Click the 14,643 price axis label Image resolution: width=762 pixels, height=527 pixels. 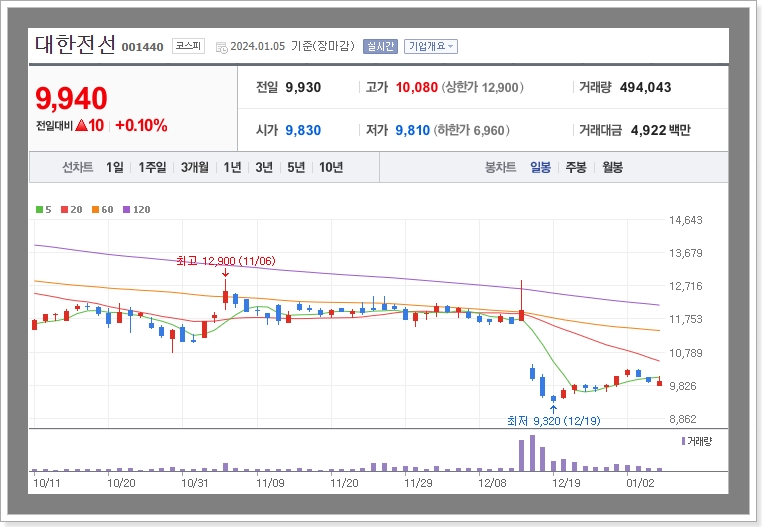[x=686, y=220]
